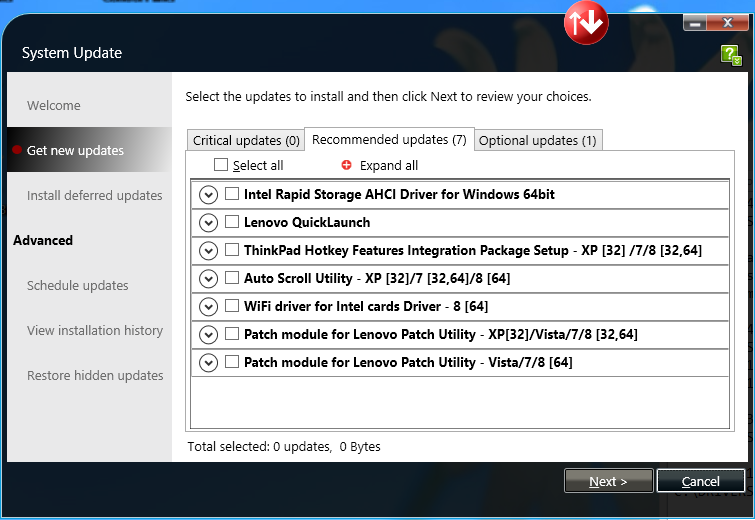Open Schedule updates in Advanced section
Viewport: 755px width, 520px height.
coord(78,286)
